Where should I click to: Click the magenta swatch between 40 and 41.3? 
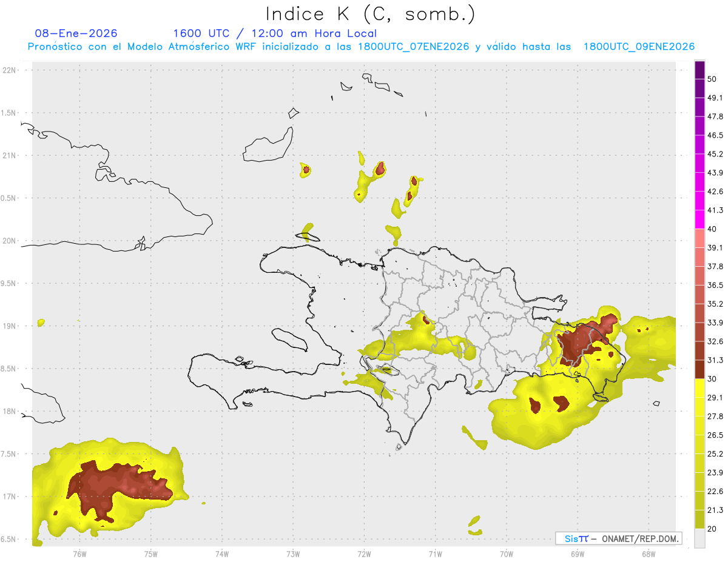tap(699, 219)
